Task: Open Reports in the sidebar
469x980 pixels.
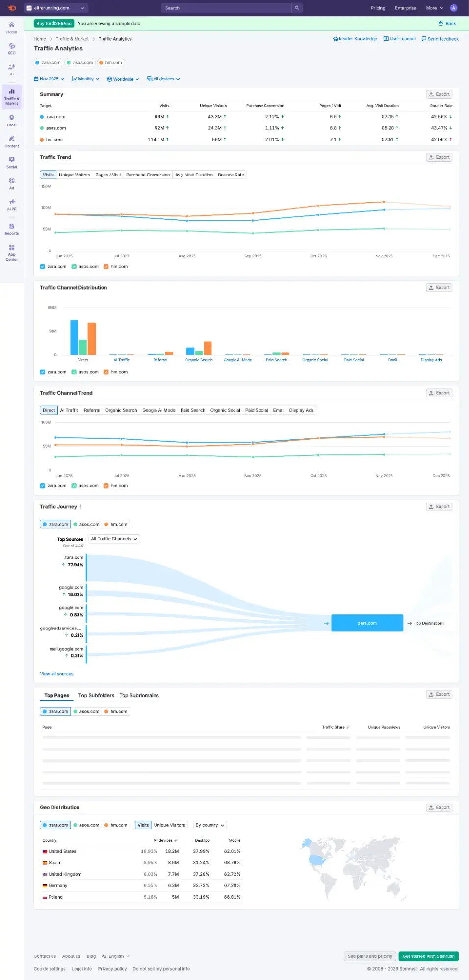Action: [12, 229]
